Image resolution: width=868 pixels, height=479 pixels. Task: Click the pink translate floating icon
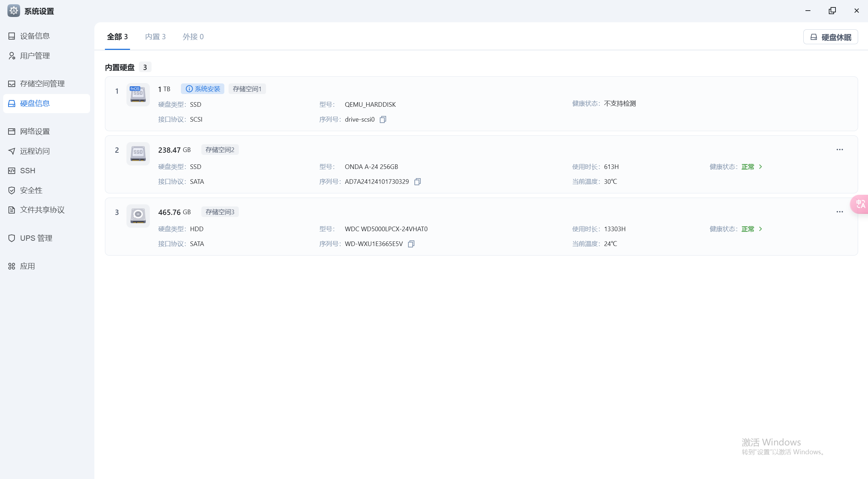(860, 204)
